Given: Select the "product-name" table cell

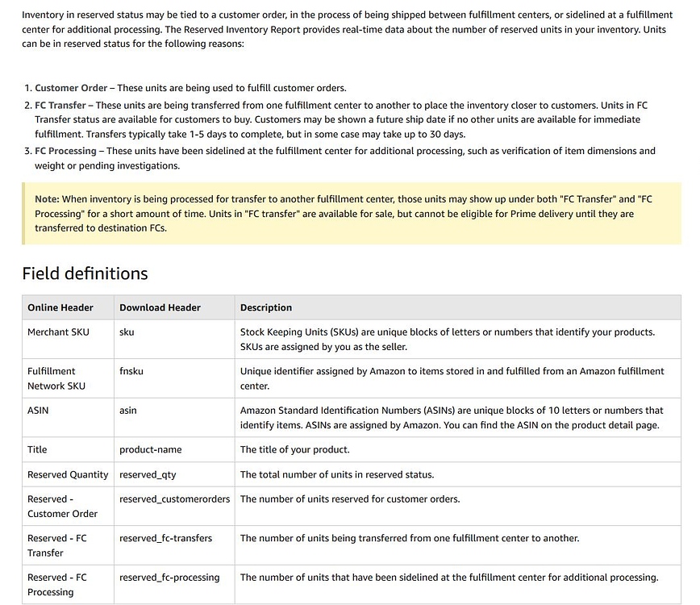Looking at the screenshot, I should [150, 449].
